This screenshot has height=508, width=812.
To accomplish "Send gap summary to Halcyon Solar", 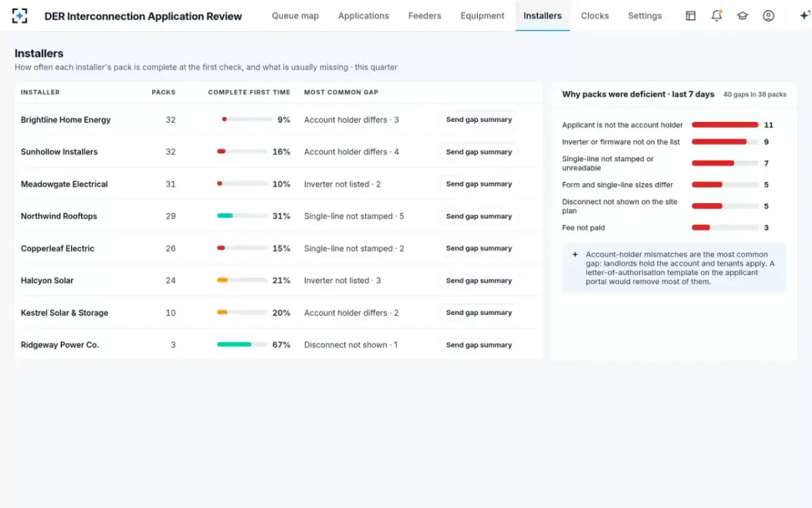I will point(478,280).
